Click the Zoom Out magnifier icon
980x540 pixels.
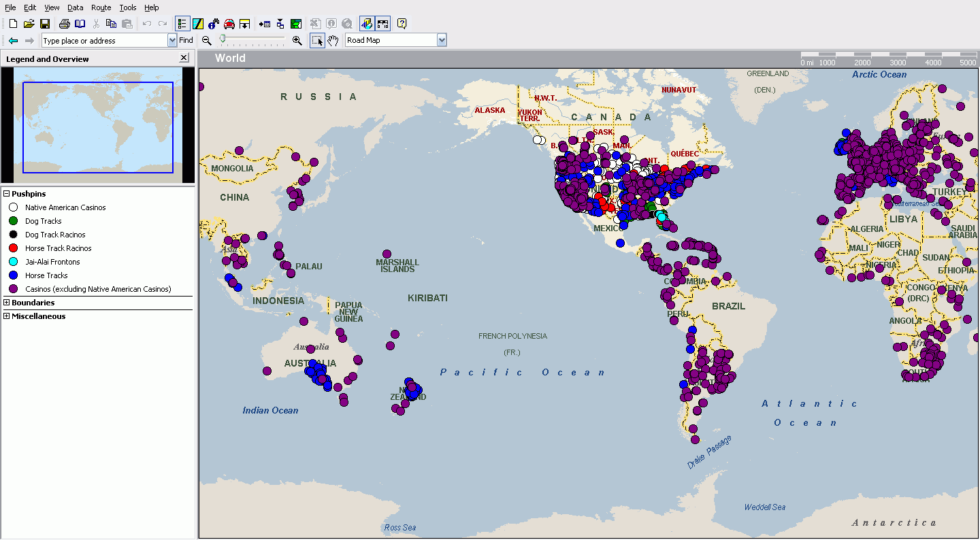206,41
